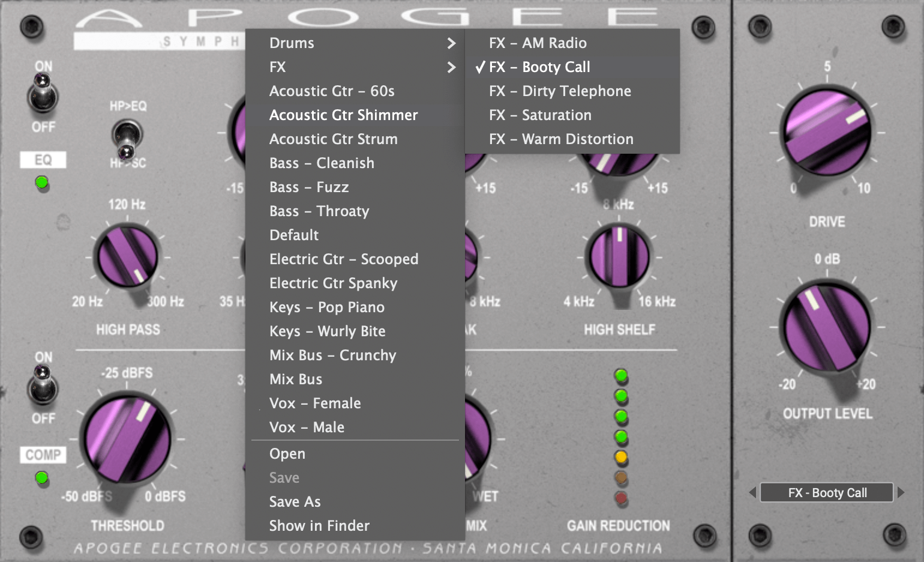Expand the Drums preset submenu arrow
924x562 pixels.
[451, 43]
